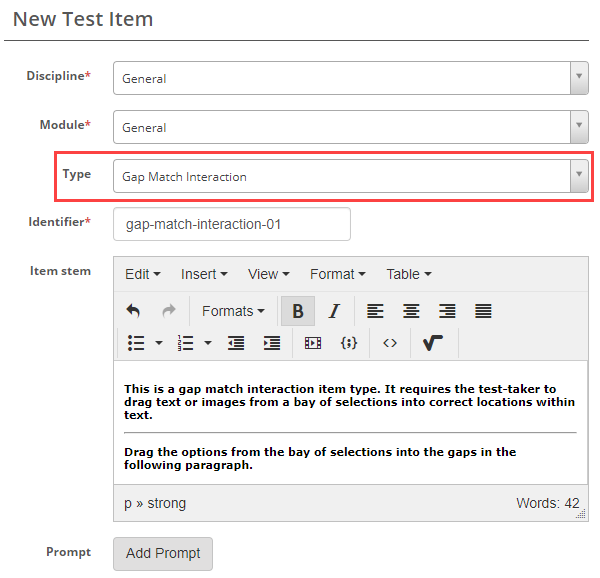The height and width of the screenshot is (578, 600).
Task: Click the Undo arrow icon
Action: 133,311
